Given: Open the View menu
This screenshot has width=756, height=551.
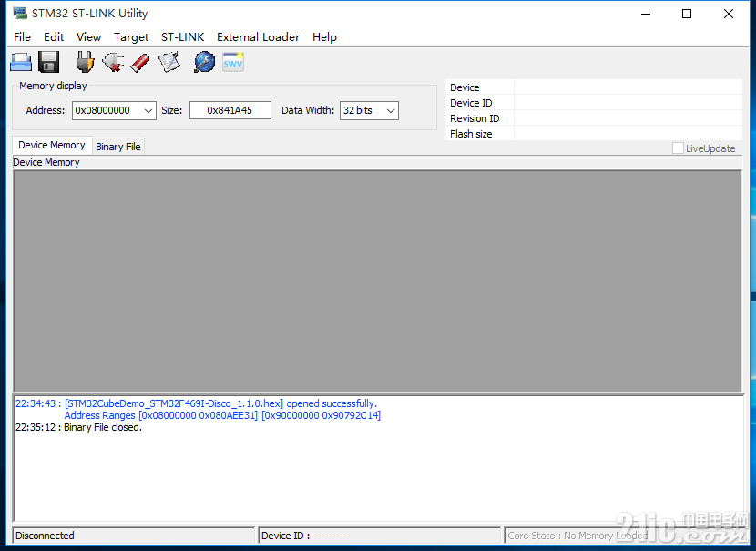Looking at the screenshot, I should (x=88, y=37).
